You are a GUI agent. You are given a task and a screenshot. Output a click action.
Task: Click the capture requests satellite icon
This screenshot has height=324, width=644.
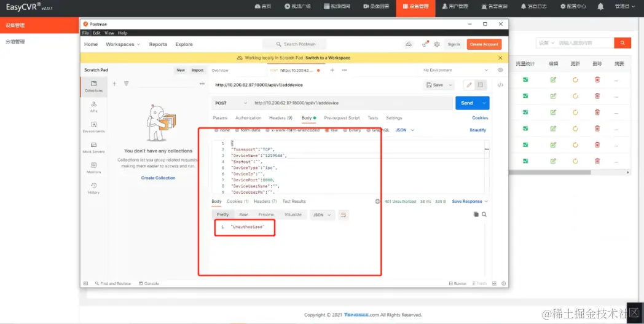coord(425,44)
